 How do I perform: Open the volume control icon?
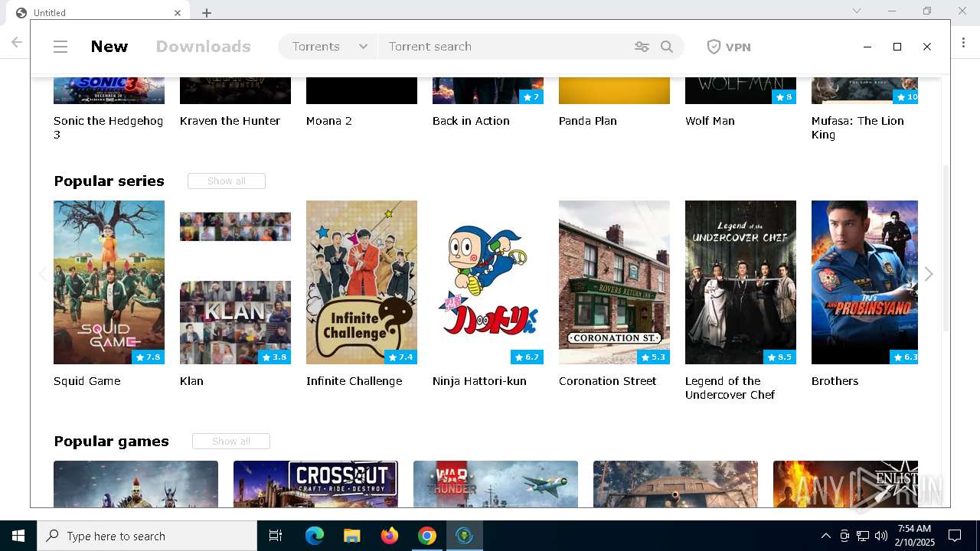[x=881, y=536]
